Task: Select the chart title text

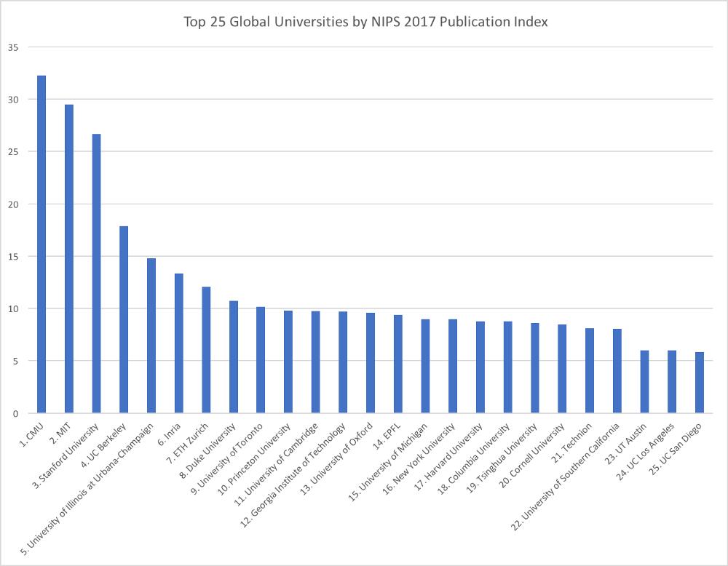Action: (365, 22)
